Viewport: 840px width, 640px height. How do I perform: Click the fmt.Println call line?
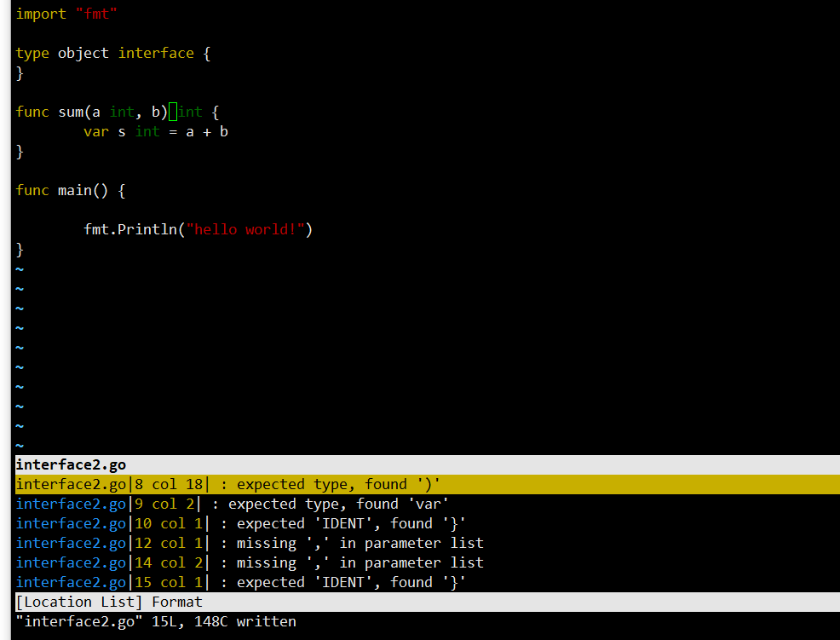[x=198, y=229]
